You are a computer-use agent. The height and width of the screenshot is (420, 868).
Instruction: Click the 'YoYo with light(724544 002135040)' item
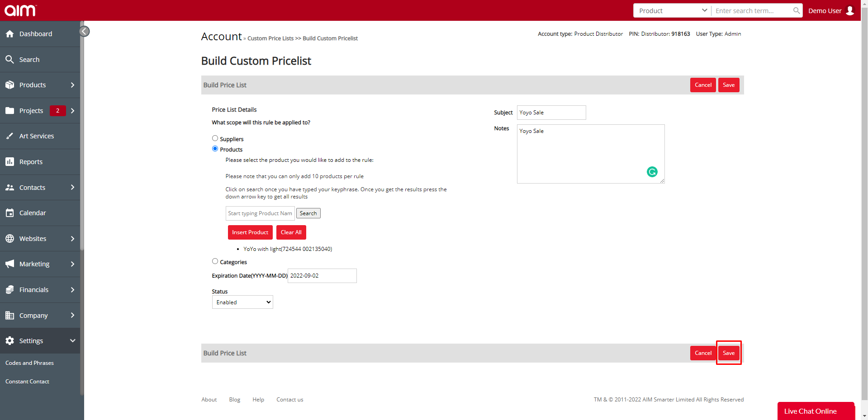pyautogui.click(x=288, y=249)
